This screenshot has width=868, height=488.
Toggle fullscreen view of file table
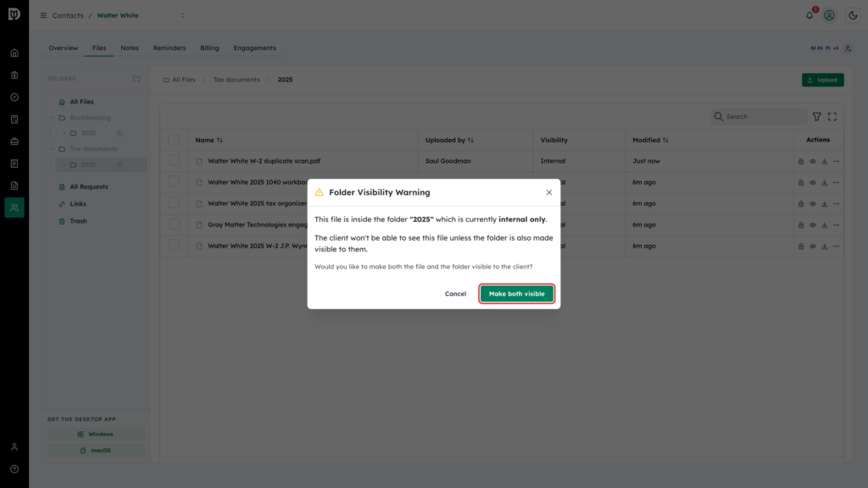(x=832, y=117)
